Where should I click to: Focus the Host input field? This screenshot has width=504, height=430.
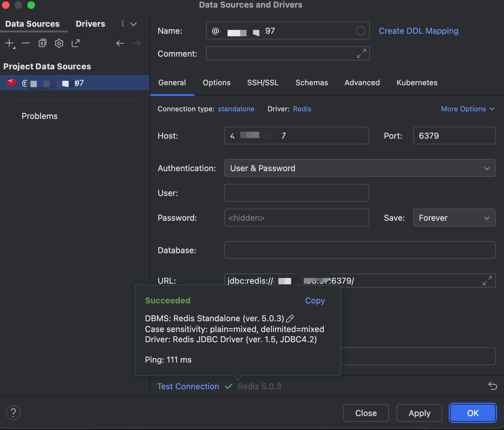point(296,135)
